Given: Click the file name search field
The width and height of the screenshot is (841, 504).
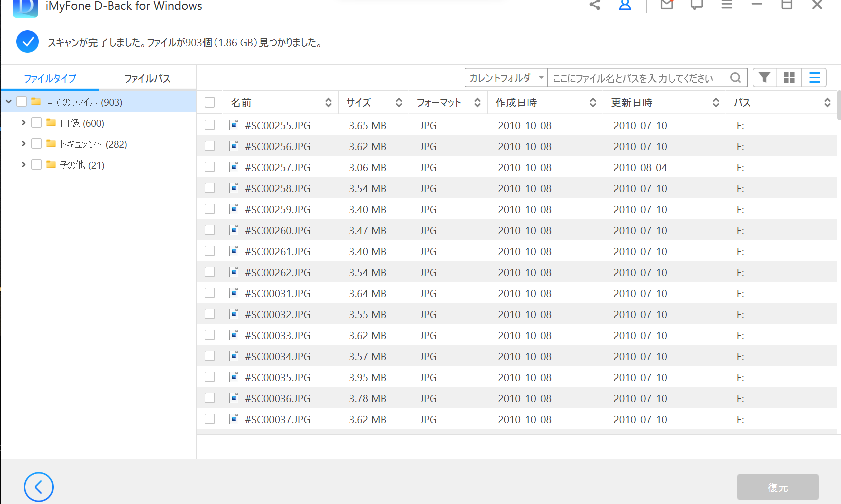Looking at the screenshot, I should 636,78.
